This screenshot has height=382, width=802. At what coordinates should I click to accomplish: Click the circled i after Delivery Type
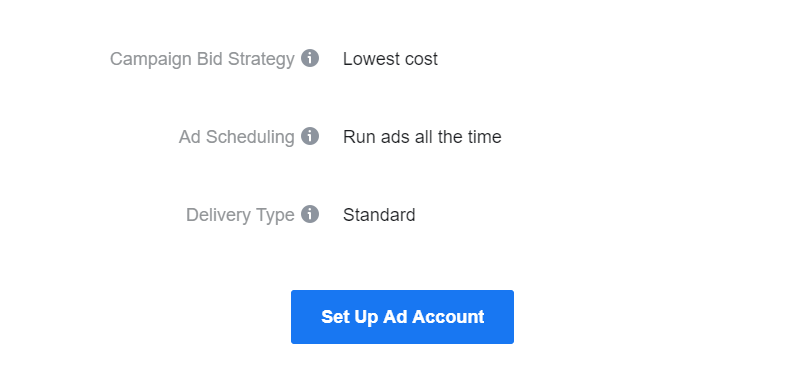click(310, 214)
